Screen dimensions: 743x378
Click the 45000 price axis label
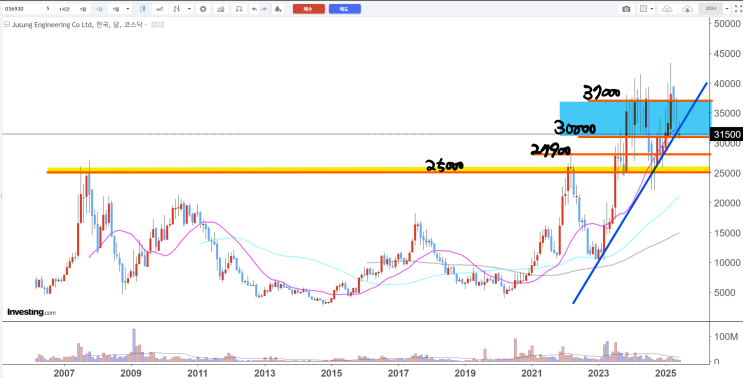[x=727, y=54]
